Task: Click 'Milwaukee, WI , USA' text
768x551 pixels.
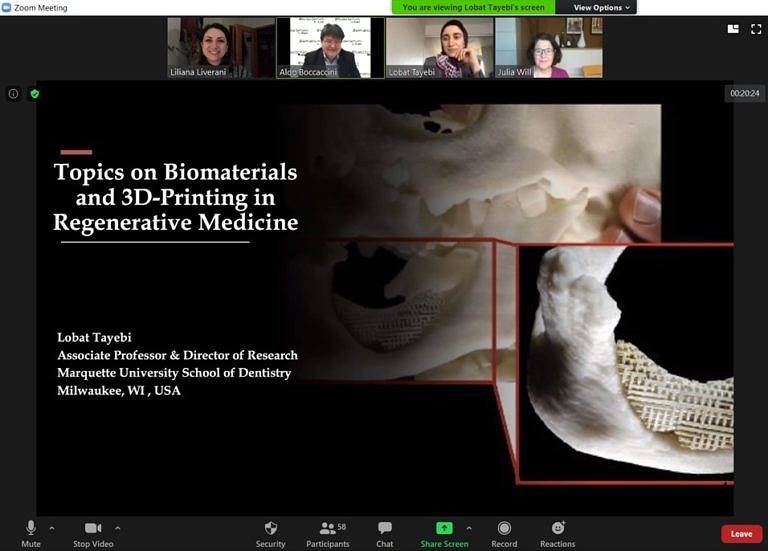Action: [x=119, y=391]
